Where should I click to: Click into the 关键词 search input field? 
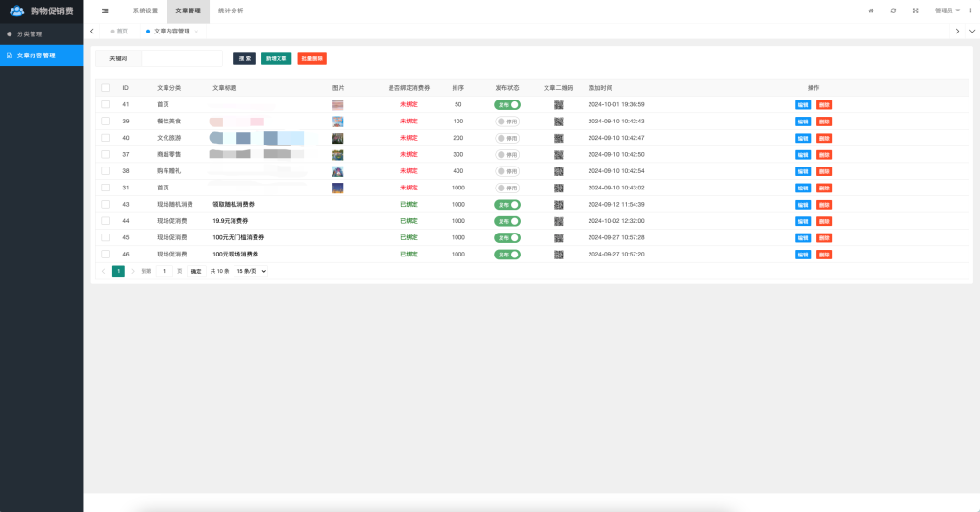point(182,58)
